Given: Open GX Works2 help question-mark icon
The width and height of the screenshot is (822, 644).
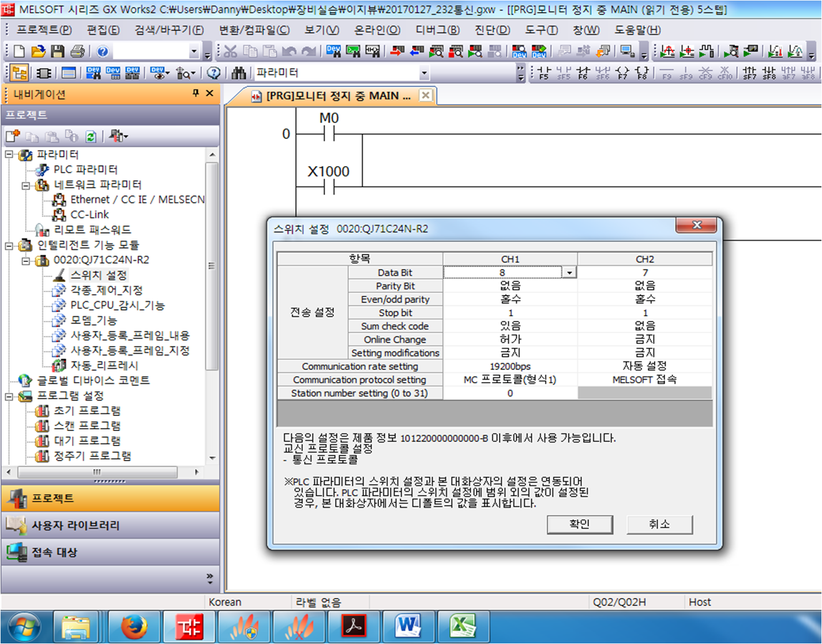Looking at the screenshot, I should tap(103, 51).
